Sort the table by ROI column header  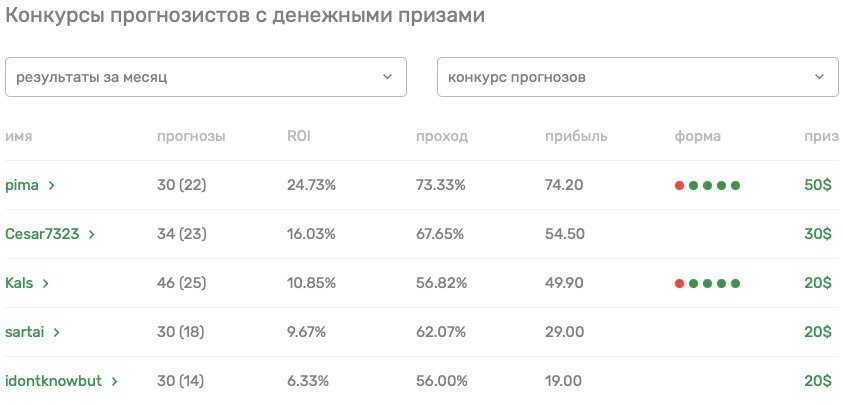(299, 137)
